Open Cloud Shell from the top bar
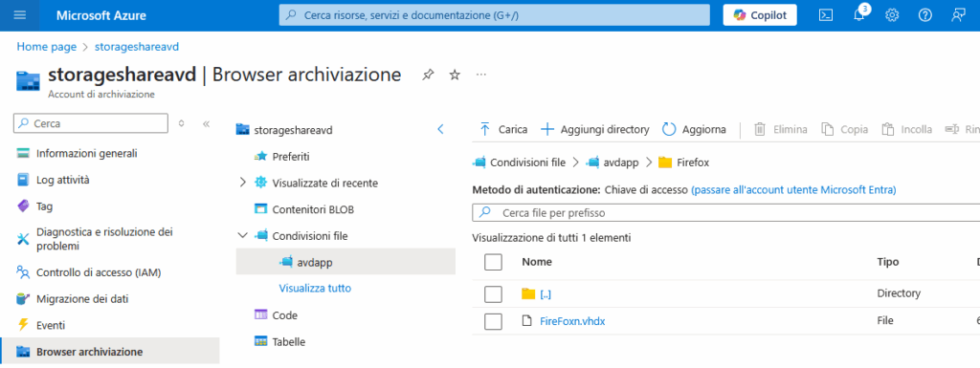The image size is (980, 368). [826, 15]
